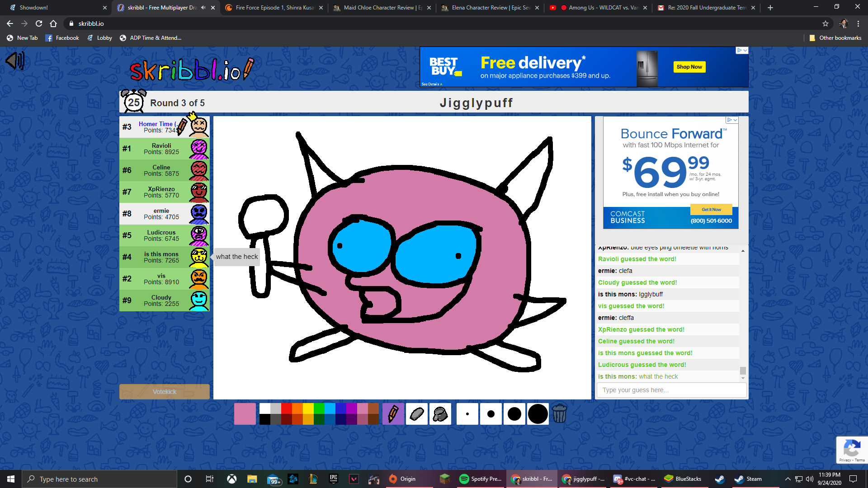Open the Lobby bookmark
Viewport: 868px width, 488px height.
pyautogui.click(x=99, y=38)
